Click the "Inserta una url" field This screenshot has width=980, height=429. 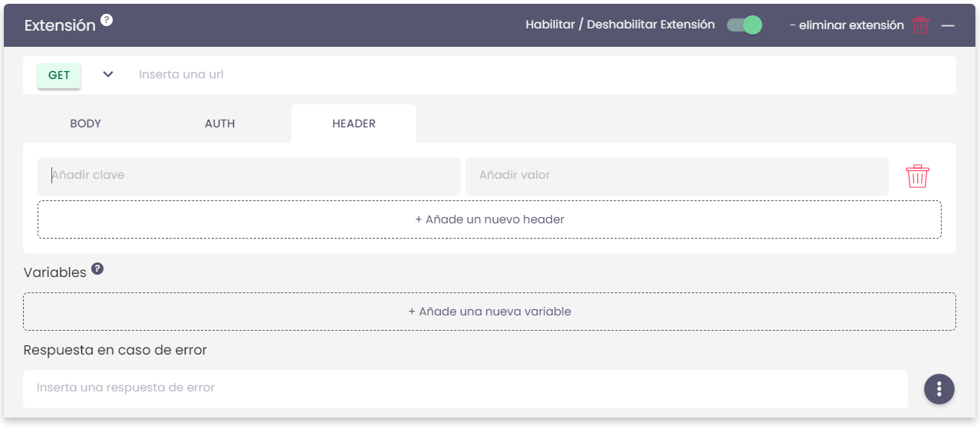pyautogui.click(x=537, y=75)
